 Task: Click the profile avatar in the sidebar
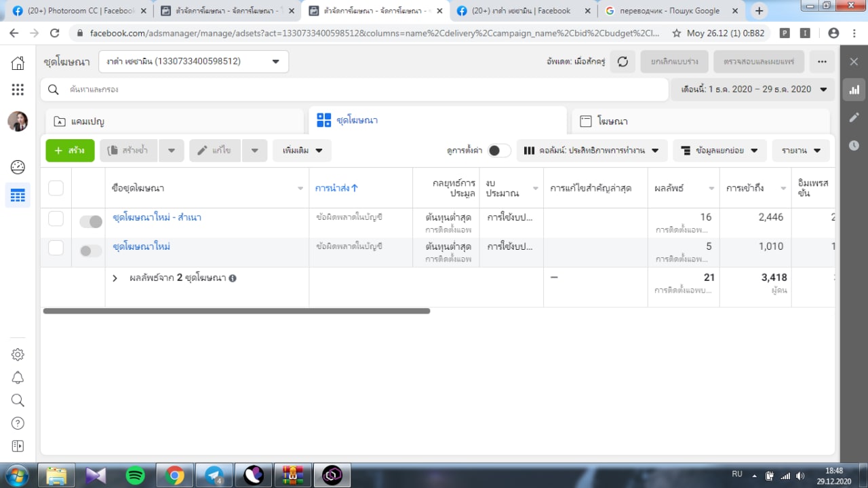(x=18, y=121)
